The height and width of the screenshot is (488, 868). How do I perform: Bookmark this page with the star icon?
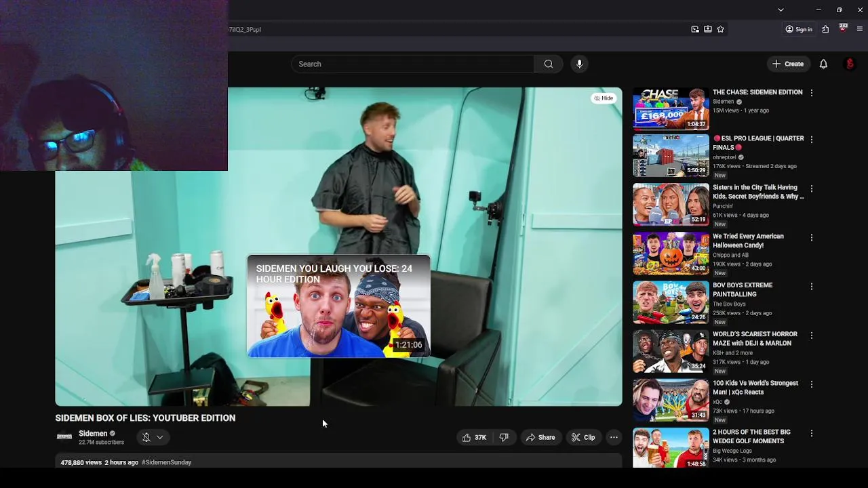click(x=721, y=29)
